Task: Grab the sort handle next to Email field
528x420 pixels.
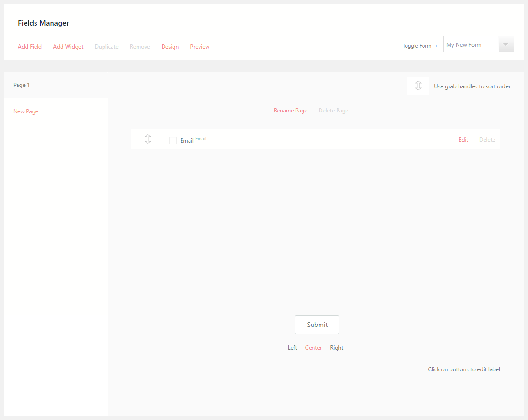Action: coord(147,139)
